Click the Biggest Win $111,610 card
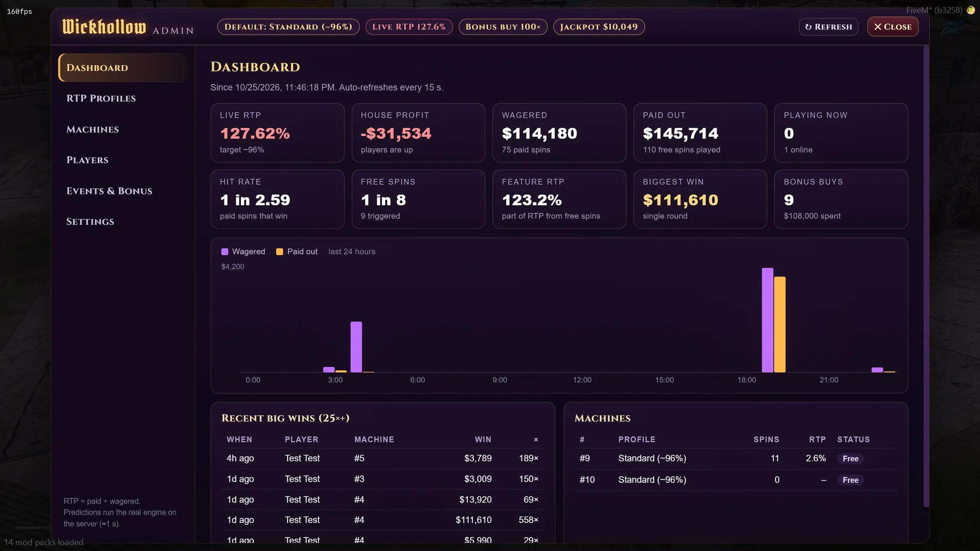 pos(700,199)
